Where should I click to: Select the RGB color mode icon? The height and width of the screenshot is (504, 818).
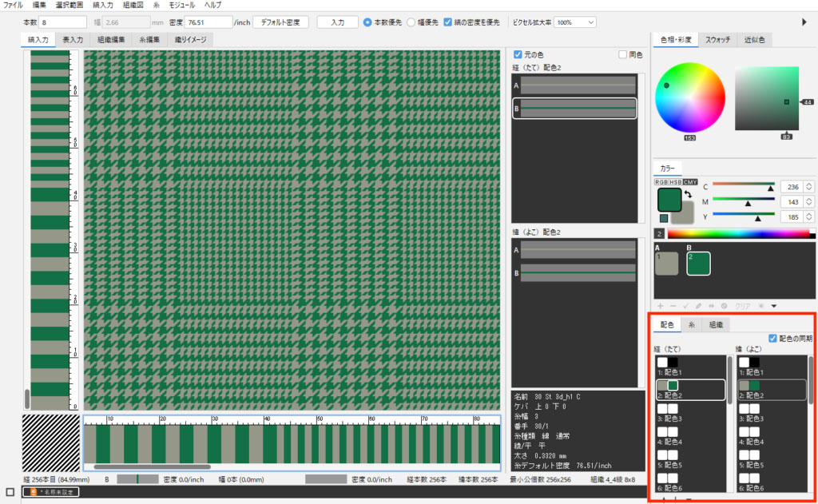pyautogui.click(x=661, y=182)
